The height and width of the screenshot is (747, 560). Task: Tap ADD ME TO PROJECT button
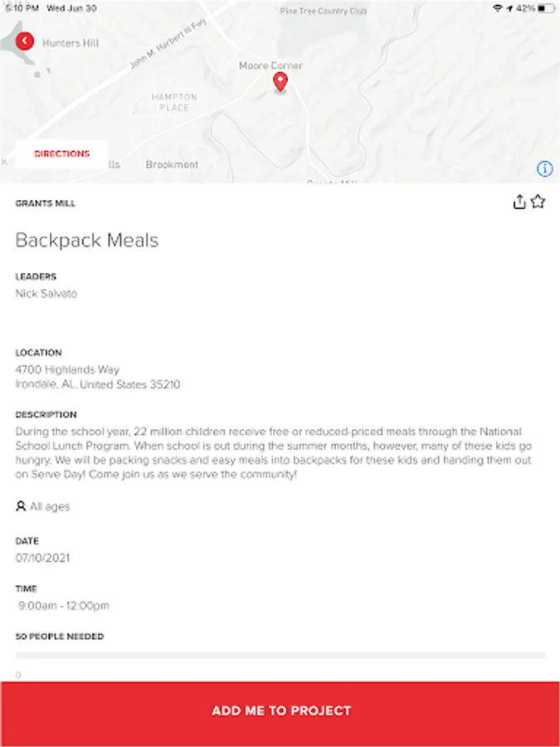click(x=280, y=712)
